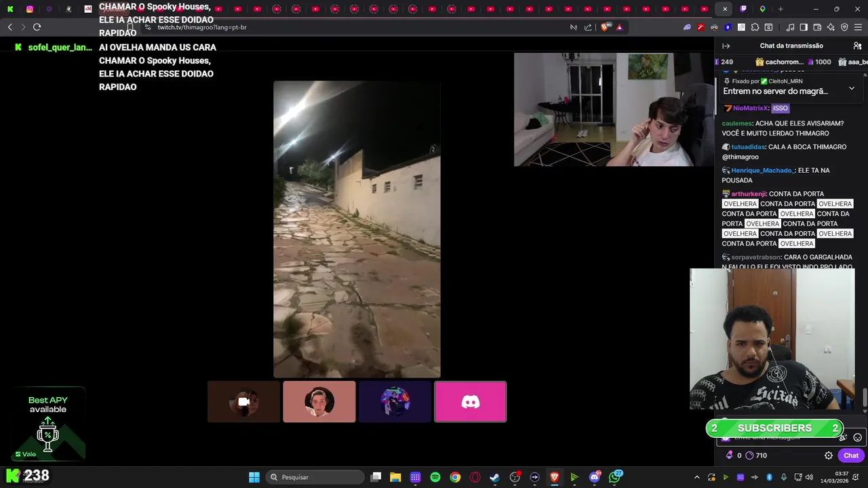
Task: Switch to the Google Maps tab
Action: [762, 9]
